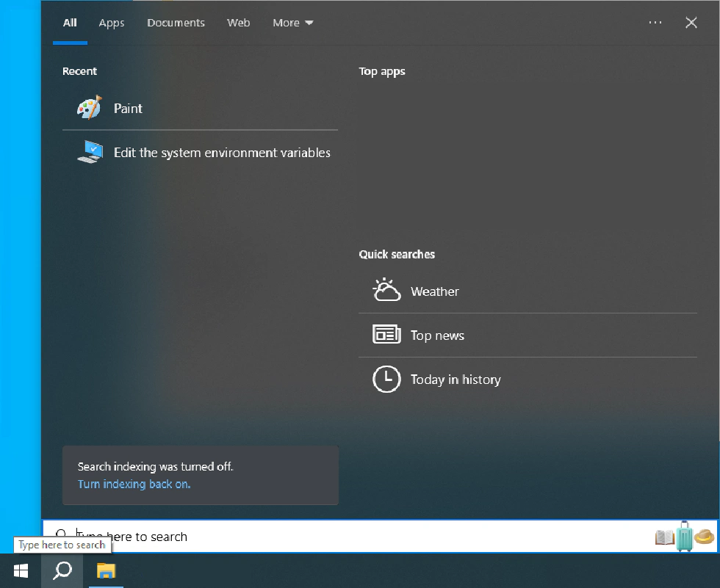Click the 'Search indexing was turned off' message
720x588 pixels.
pos(155,466)
